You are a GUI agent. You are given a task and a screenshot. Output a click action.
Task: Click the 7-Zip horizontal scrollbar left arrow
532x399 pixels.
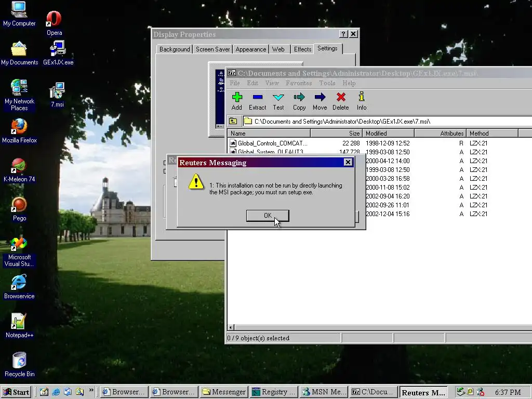[231, 327]
